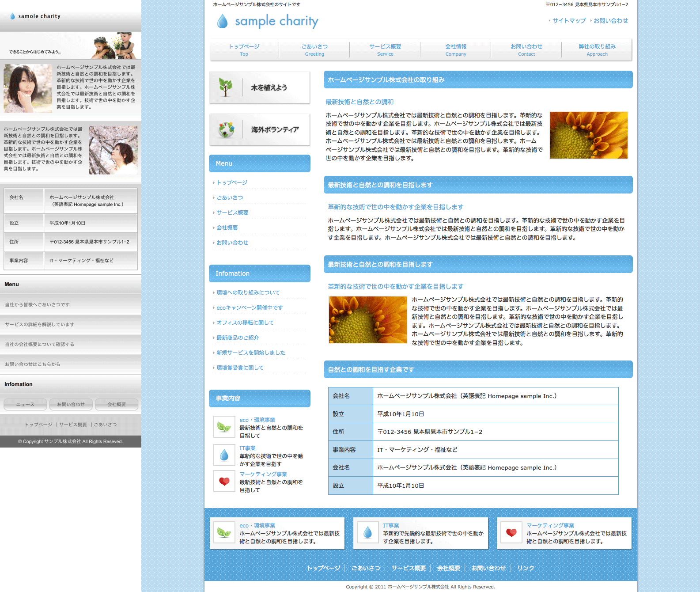Viewport: 700px width, 592px height.
Task: Select the ごあいさつ Greeting navigation tab
Action: [x=314, y=49]
